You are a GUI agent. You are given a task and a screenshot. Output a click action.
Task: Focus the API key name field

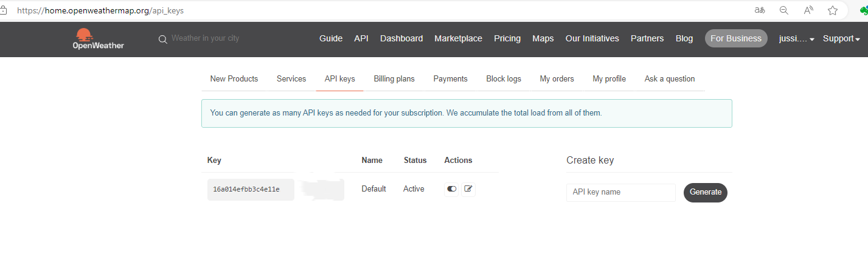621,192
